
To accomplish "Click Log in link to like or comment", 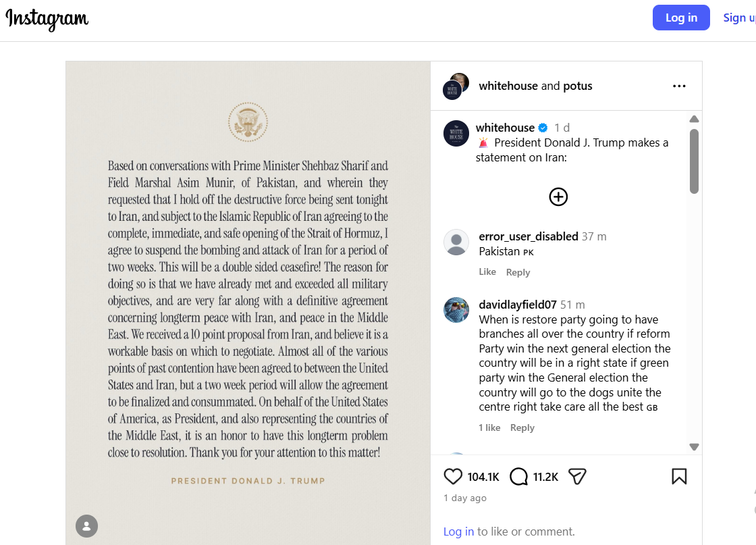I will pyautogui.click(x=458, y=531).
